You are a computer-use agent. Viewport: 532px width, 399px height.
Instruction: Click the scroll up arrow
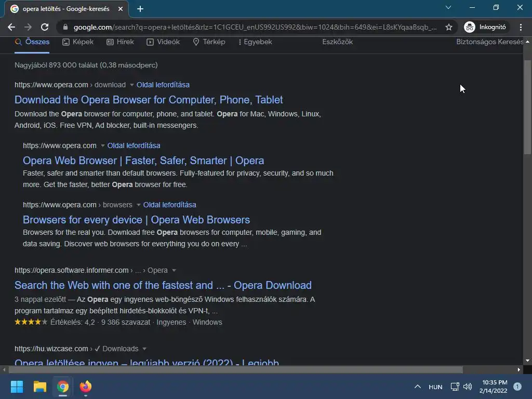pyautogui.click(x=527, y=42)
